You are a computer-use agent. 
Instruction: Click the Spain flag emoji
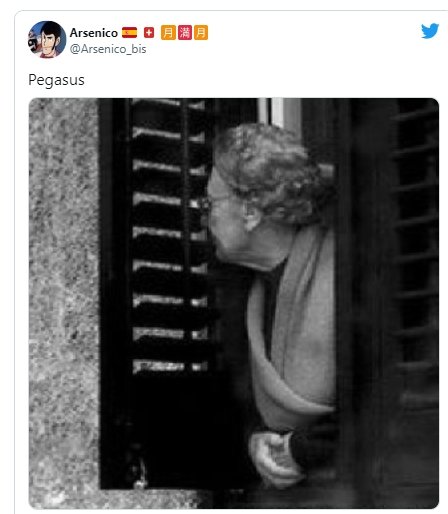[x=129, y=33]
